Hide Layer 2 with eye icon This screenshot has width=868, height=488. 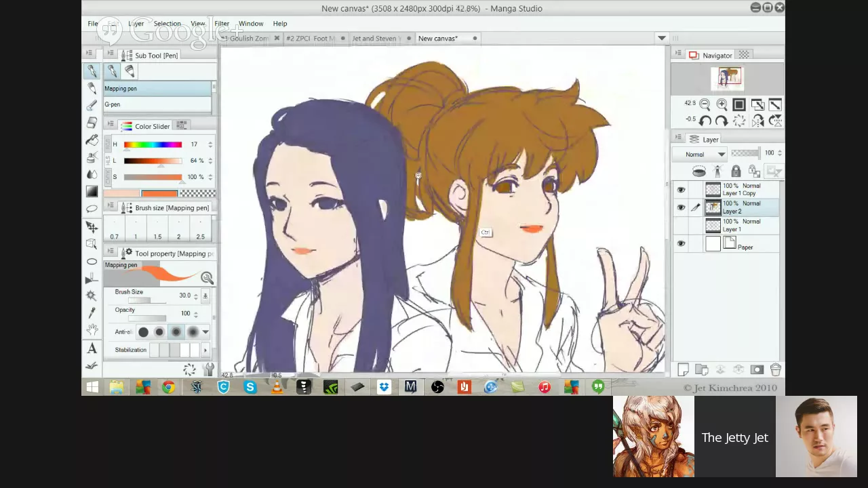681,207
